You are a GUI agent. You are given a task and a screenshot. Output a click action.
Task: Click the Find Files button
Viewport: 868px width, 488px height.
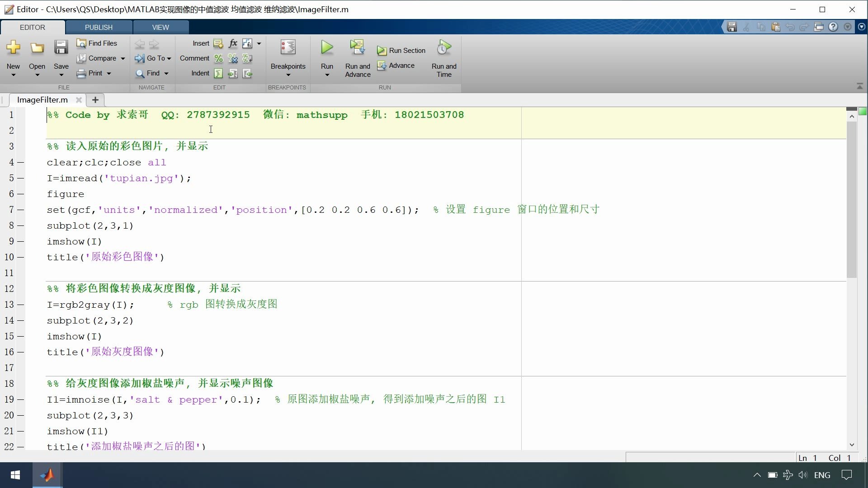[97, 43]
